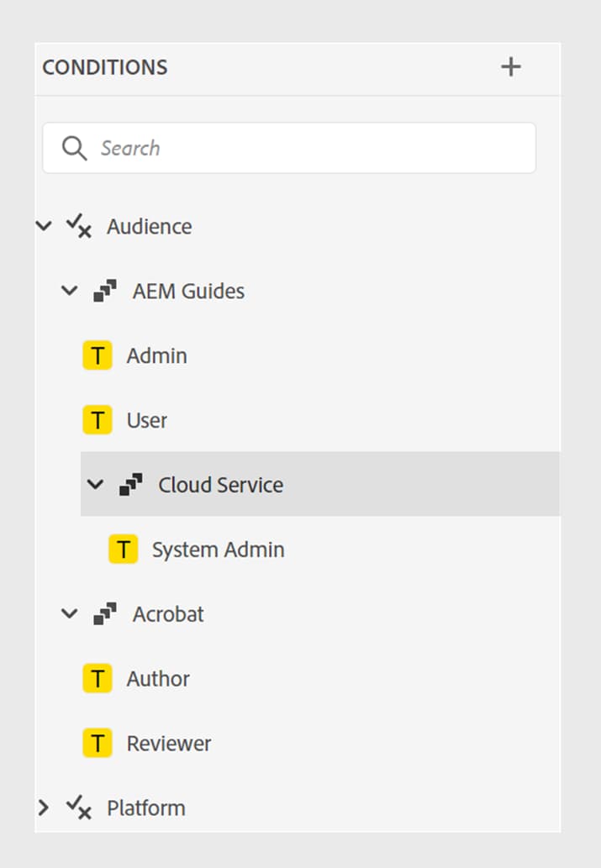Viewport: 601px width, 868px height.
Task: Click the plus icon to add condition
Action: pyautogui.click(x=511, y=67)
